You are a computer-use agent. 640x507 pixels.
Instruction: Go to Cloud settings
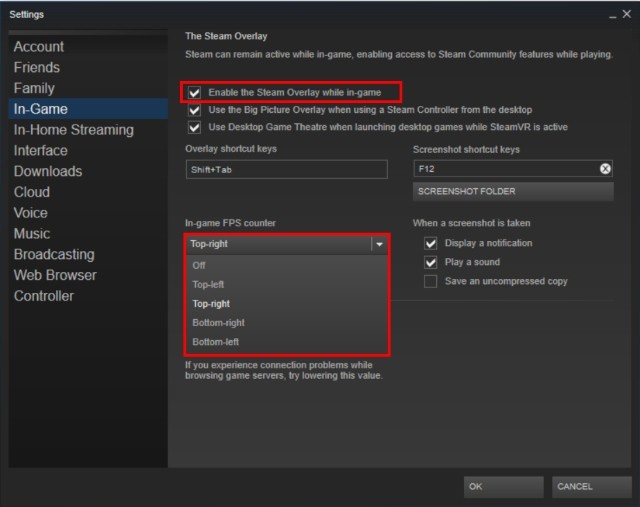point(88,192)
